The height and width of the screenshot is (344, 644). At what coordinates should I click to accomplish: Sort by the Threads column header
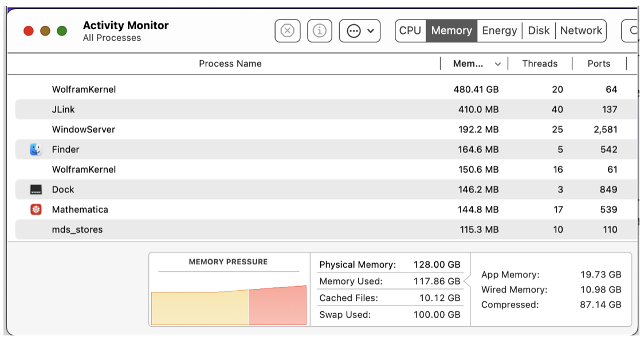click(x=540, y=64)
